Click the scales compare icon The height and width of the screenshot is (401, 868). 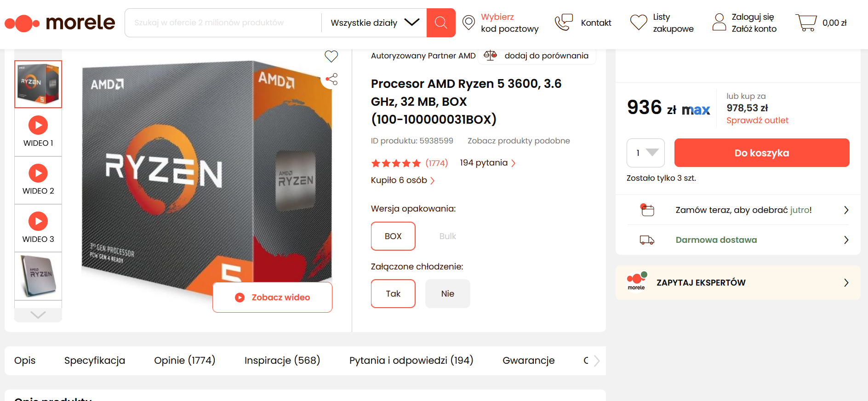(x=490, y=56)
